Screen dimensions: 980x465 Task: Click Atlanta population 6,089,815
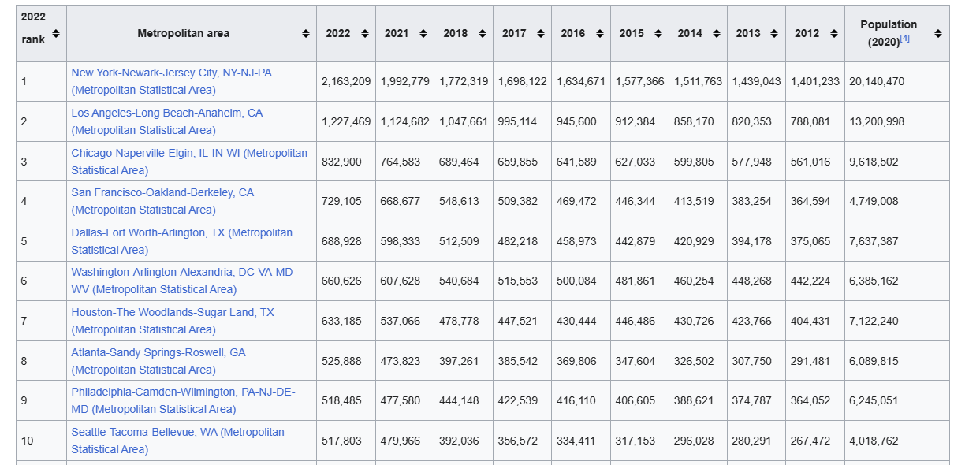tap(874, 361)
